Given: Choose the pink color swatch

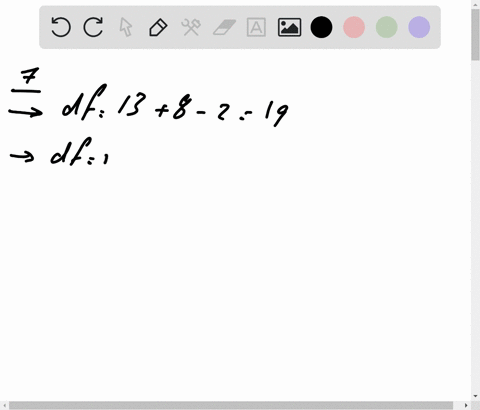Looking at the screenshot, I should (354, 27).
